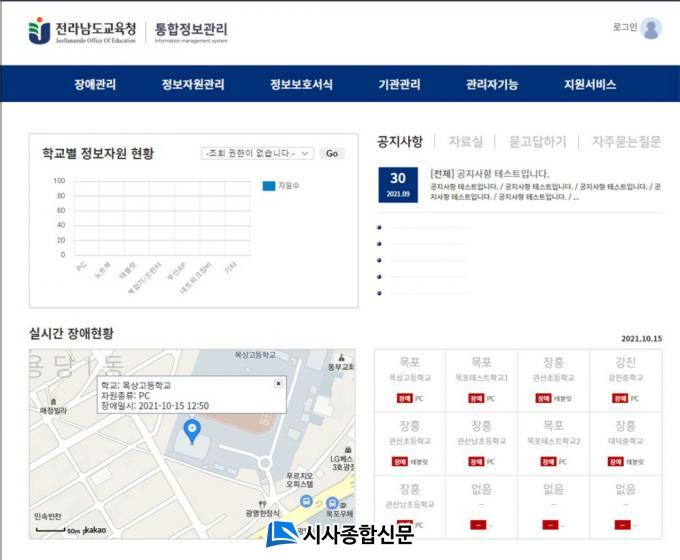The image size is (680, 560).
Task: Switch to the 자료실 tab
Action: point(465,142)
